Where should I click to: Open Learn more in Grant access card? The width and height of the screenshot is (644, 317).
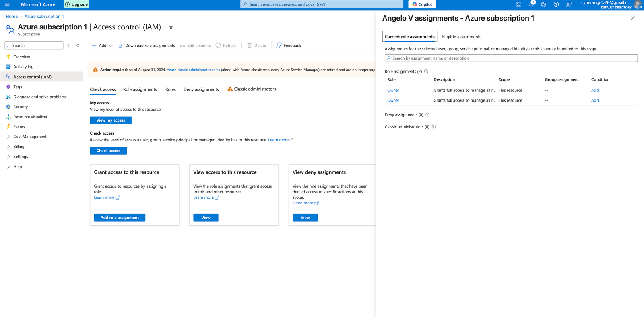tap(107, 197)
